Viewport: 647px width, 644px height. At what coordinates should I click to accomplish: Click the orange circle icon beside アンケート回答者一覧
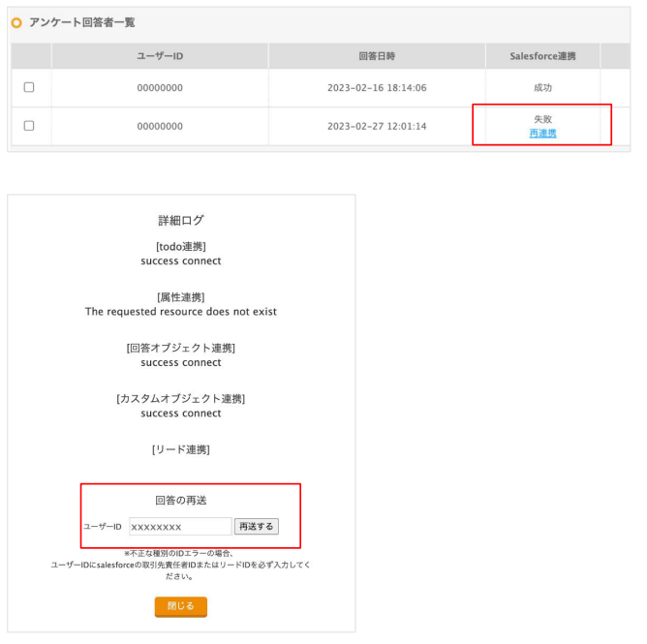pos(16,22)
